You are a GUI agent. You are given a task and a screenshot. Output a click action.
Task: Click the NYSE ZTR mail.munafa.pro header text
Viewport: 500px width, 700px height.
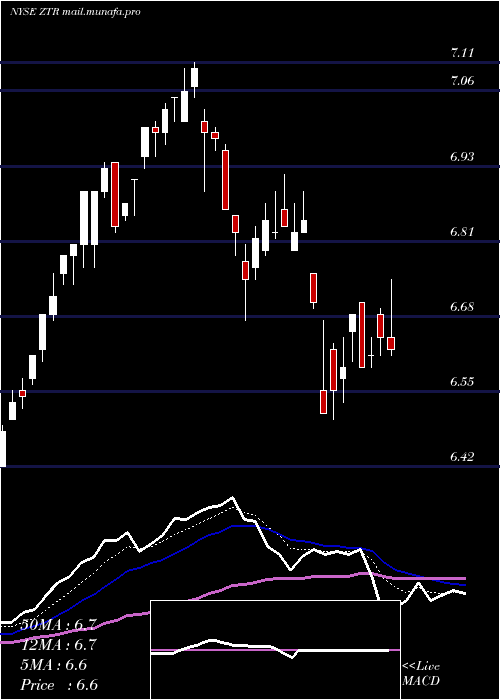pyautogui.click(x=75, y=12)
